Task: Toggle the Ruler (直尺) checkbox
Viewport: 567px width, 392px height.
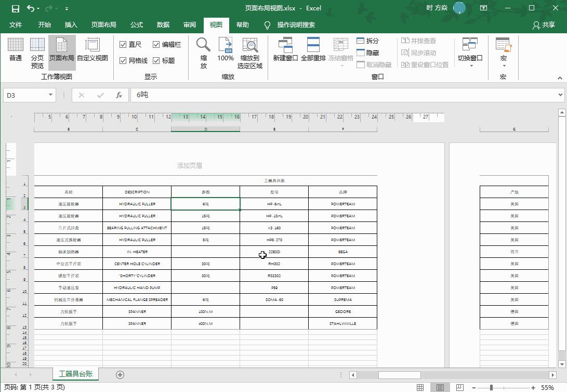Action: coord(124,44)
